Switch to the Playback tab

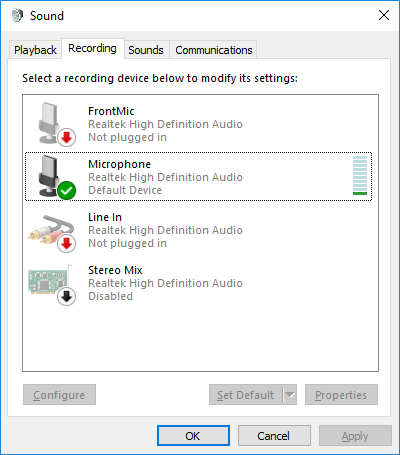point(35,50)
